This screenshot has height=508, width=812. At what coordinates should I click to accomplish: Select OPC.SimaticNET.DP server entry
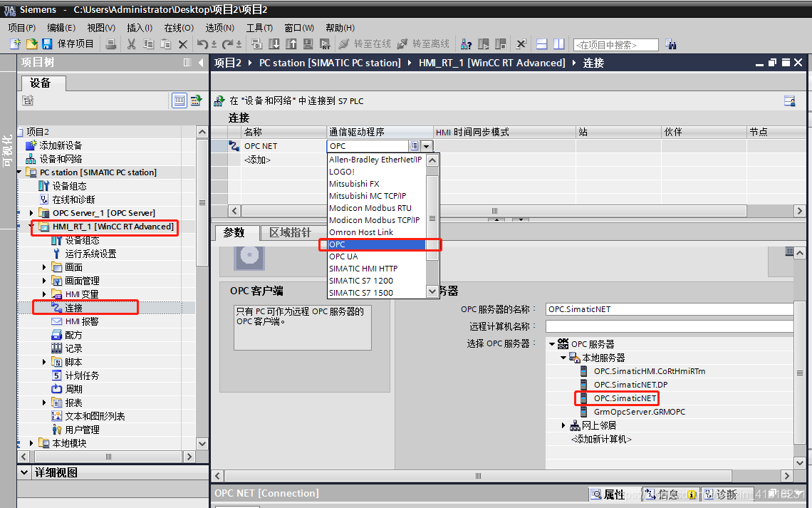631,385
